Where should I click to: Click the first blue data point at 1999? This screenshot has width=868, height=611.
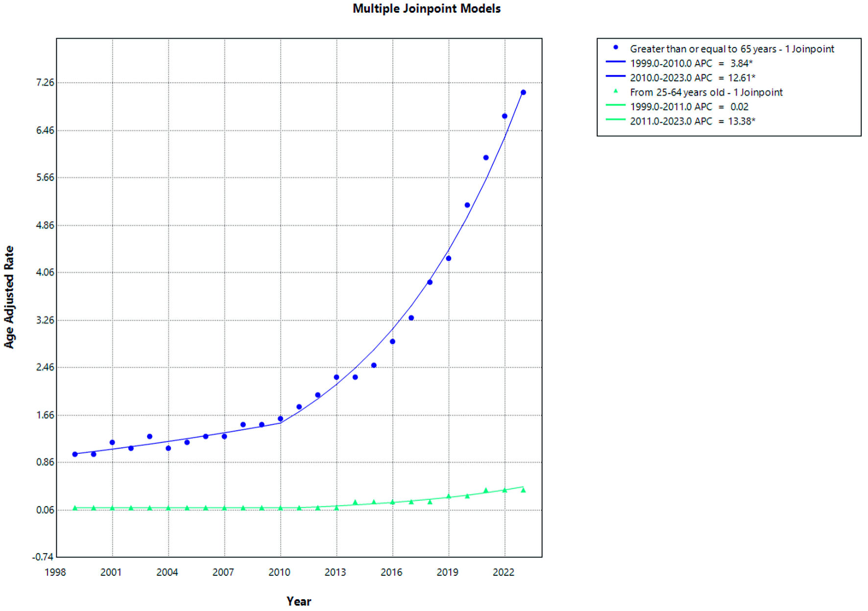pos(75,454)
